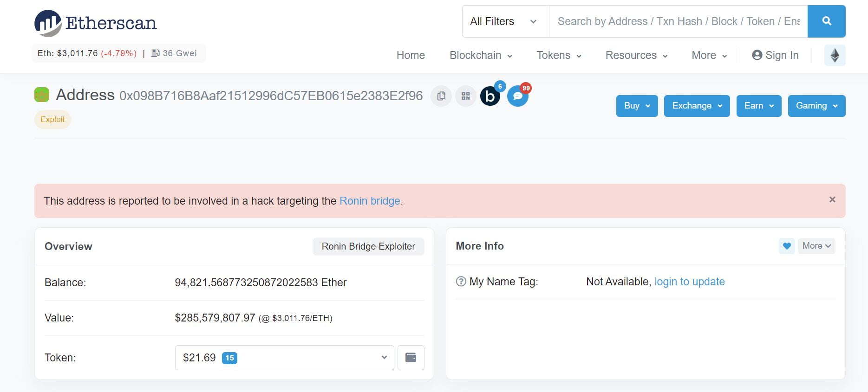The height and width of the screenshot is (392, 868).
Task: Click the green address identicon
Action: click(42, 95)
